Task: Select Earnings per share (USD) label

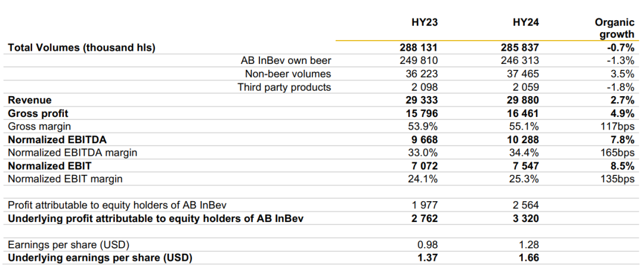Action: 69,245
